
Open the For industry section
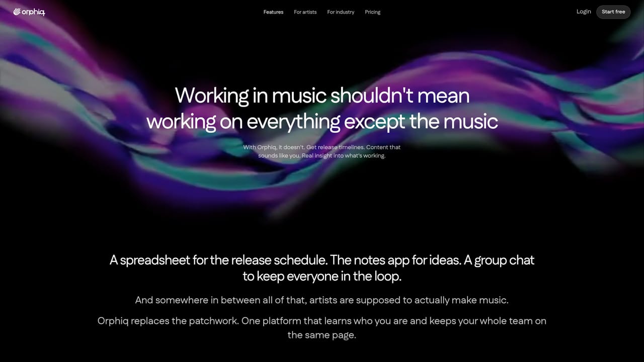coord(341,12)
